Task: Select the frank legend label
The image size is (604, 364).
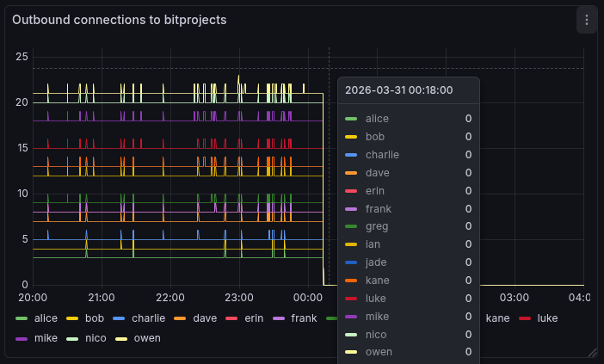Action: (304, 318)
